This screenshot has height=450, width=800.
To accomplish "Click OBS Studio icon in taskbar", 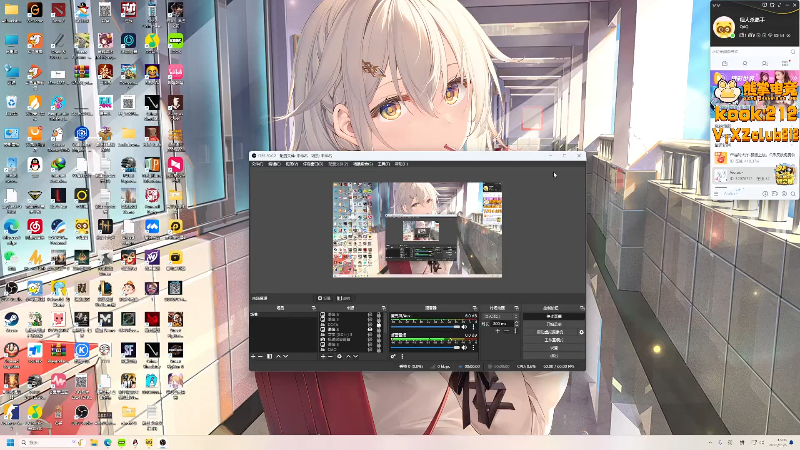I will (162, 442).
